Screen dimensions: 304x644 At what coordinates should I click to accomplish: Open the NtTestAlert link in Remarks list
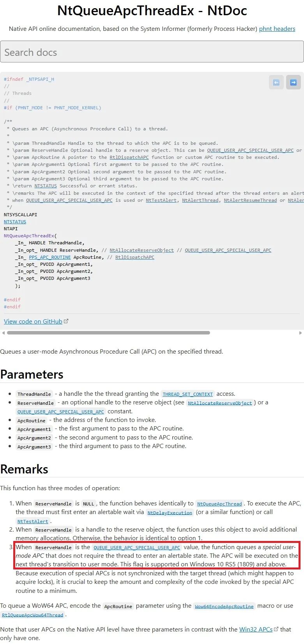(x=33, y=521)
